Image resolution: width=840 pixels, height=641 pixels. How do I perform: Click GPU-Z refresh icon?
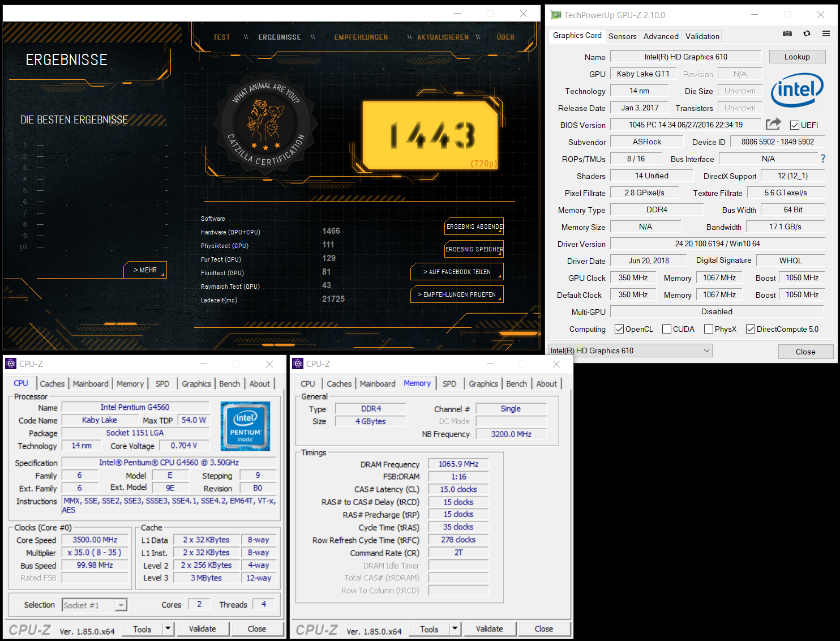pos(807,33)
